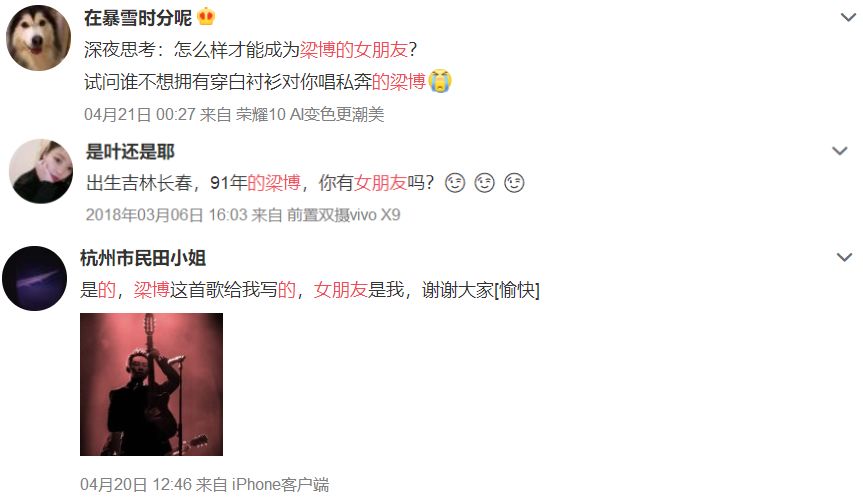Open source link 前置双摄vivo X9
Image resolution: width=863 pixels, height=503 pixels.
(x=343, y=215)
